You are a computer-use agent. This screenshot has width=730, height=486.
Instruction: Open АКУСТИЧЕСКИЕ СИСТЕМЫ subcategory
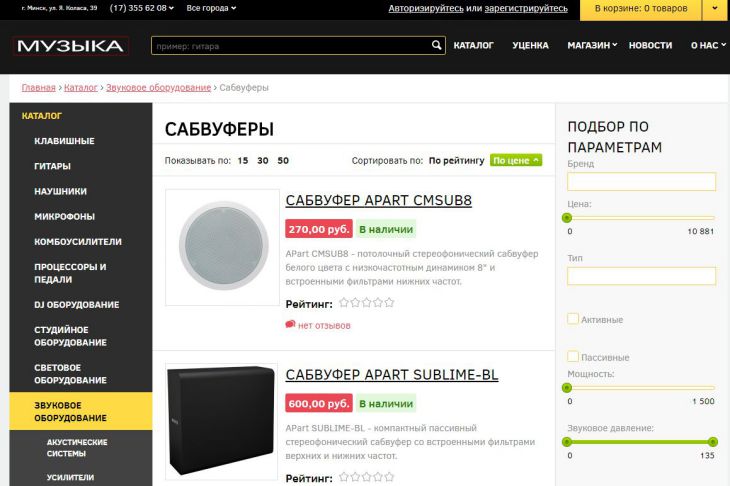pyautogui.click(x=77, y=447)
